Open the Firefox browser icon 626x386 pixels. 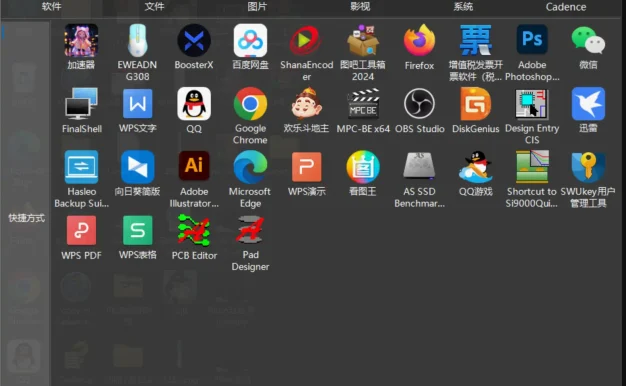coord(419,41)
